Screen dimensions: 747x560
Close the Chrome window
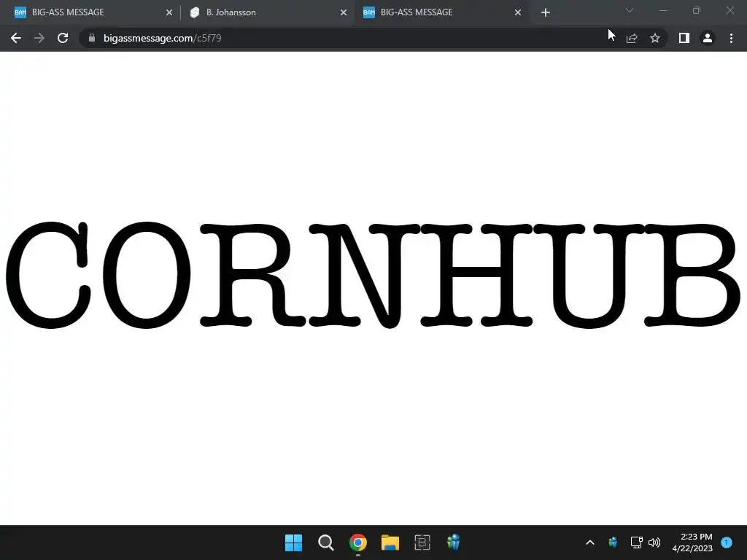pos(729,10)
